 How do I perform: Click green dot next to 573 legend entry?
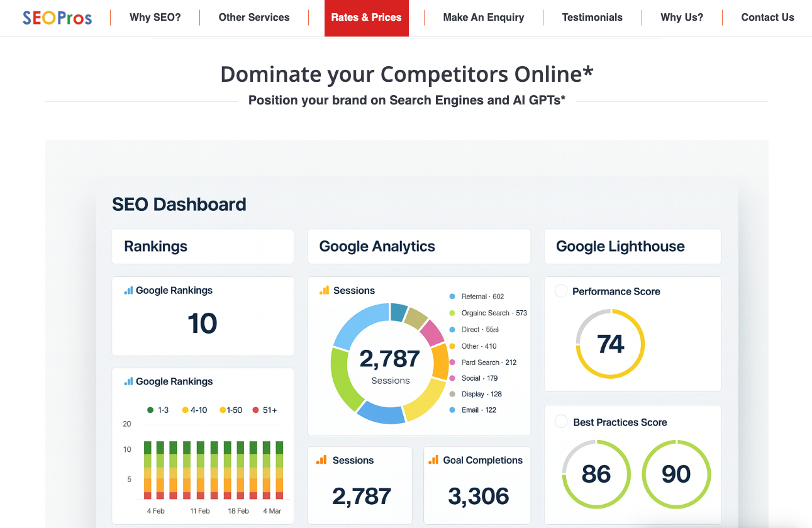452,313
